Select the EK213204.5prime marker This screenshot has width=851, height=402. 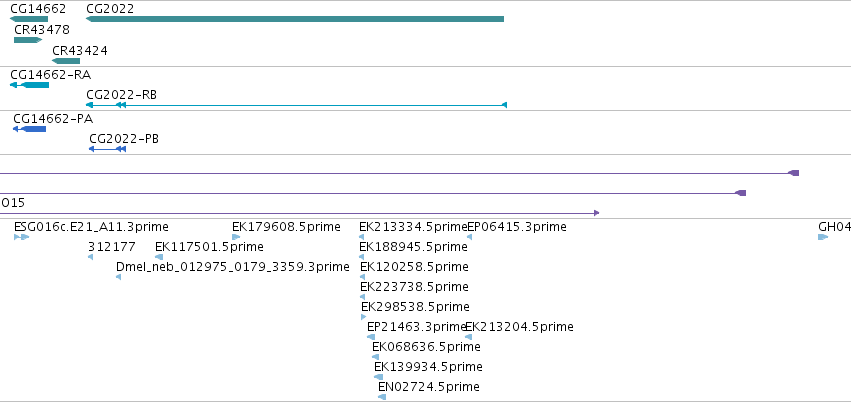click(468, 337)
